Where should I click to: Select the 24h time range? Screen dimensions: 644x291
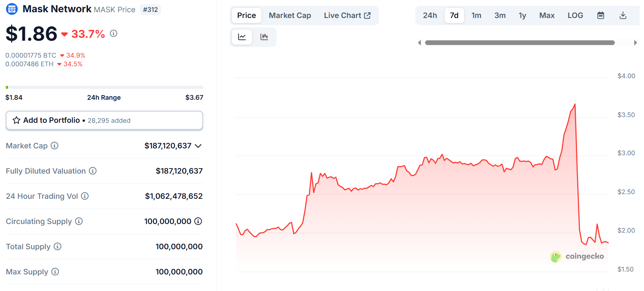point(430,15)
